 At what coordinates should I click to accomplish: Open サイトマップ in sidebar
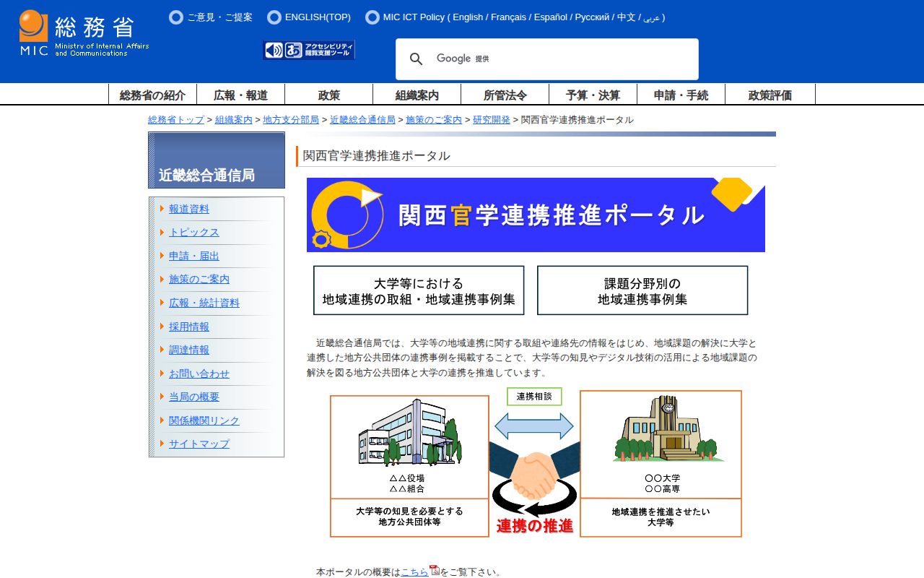coord(199,444)
